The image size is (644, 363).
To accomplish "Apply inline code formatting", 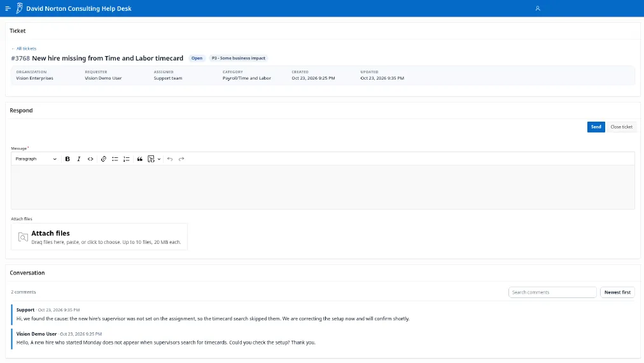I will 90,159.
